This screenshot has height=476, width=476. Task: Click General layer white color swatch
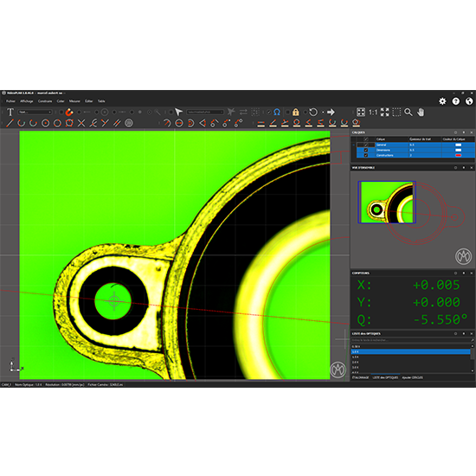[x=458, y=145]
